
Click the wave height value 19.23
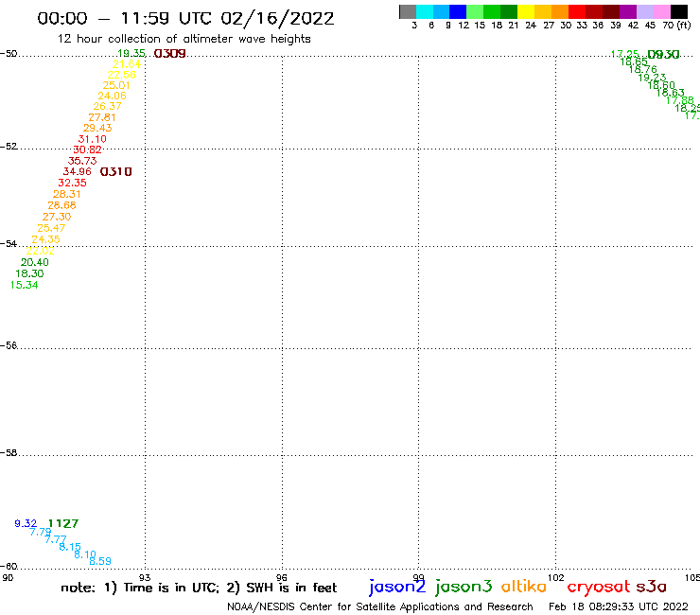653,78
